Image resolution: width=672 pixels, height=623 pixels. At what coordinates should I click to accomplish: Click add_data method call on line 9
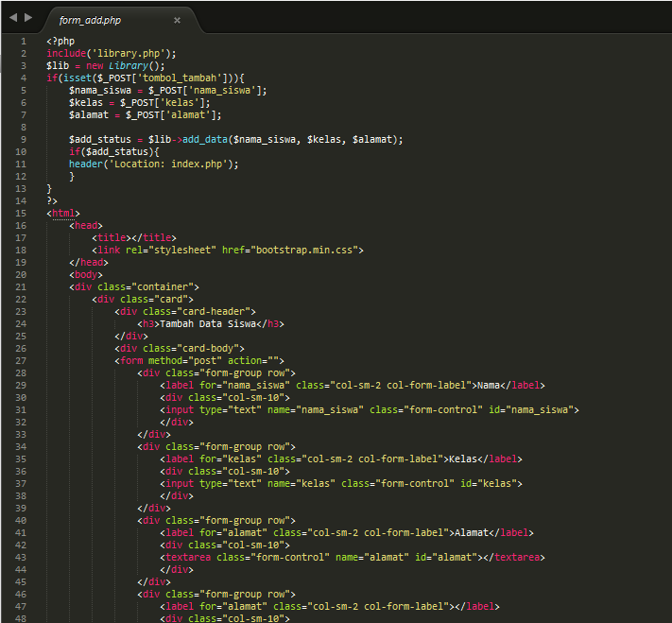click(205, 140)
